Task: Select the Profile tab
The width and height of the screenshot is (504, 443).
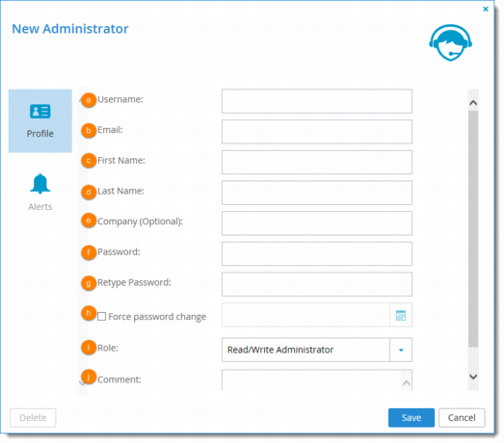Action: coord(40,120)
